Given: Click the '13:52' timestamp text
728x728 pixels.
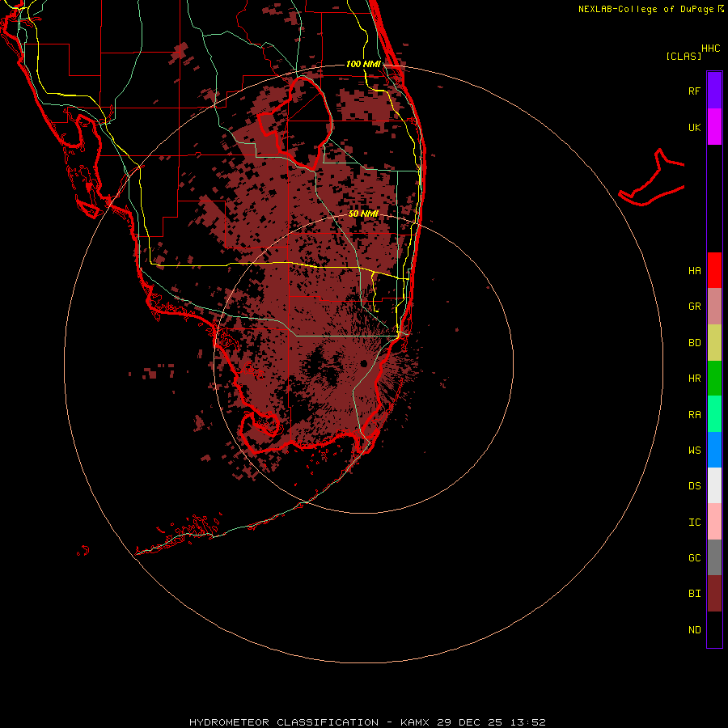Looking at the screenshot, I should pos(528,722).
